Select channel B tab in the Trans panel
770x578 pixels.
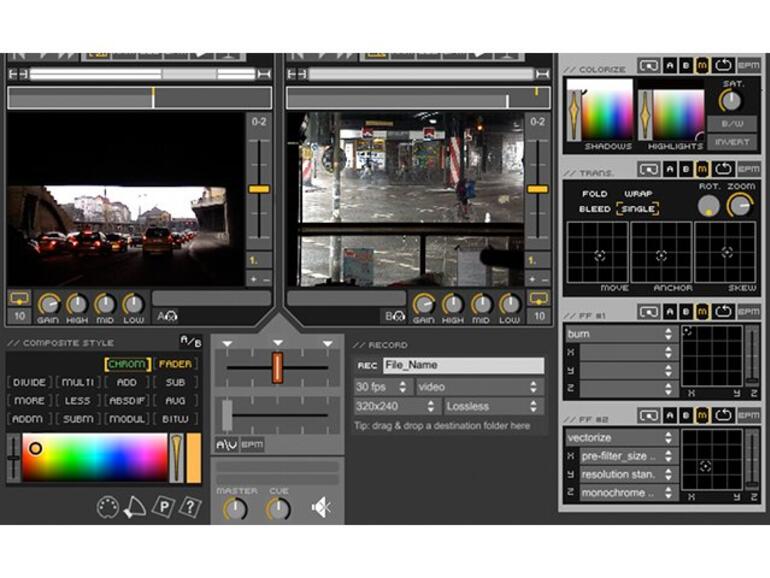[x=685, y=171]
